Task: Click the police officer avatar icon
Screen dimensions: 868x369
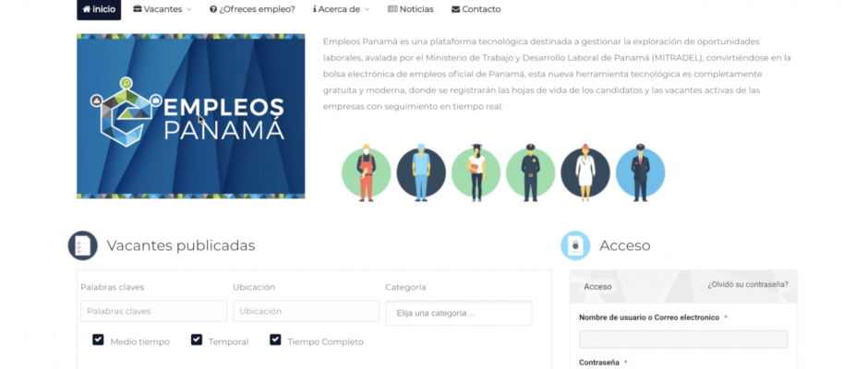Action: click(530, 173)
